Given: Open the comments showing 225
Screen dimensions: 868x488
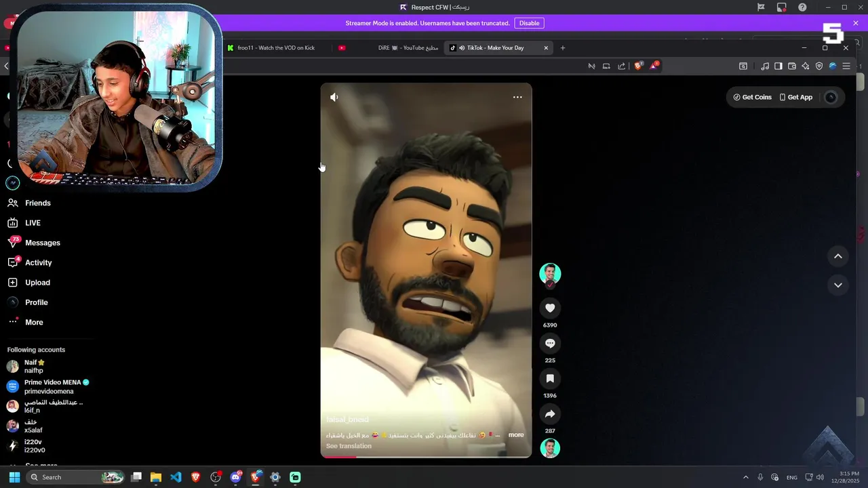Looking at the screenshot, I should pos(550,343).
